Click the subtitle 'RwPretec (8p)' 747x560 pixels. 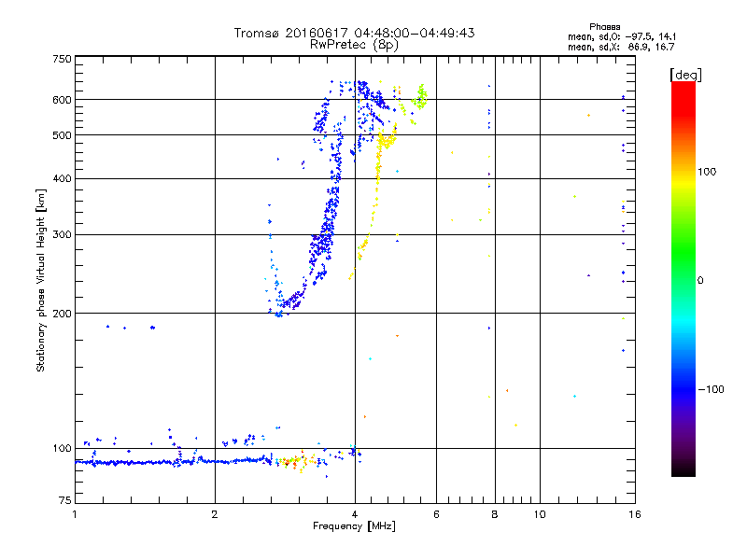354,45
